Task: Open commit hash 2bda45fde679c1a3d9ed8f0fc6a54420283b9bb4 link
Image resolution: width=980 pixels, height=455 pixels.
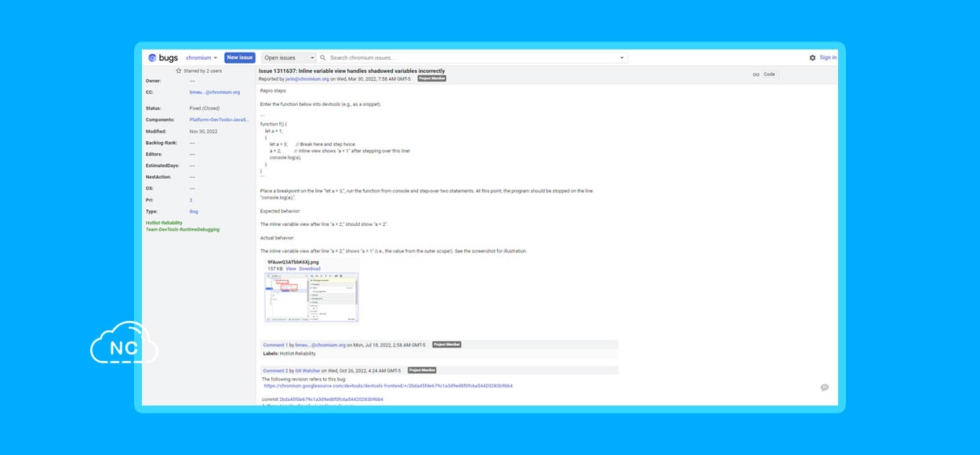Action: (x=331, y=399)
